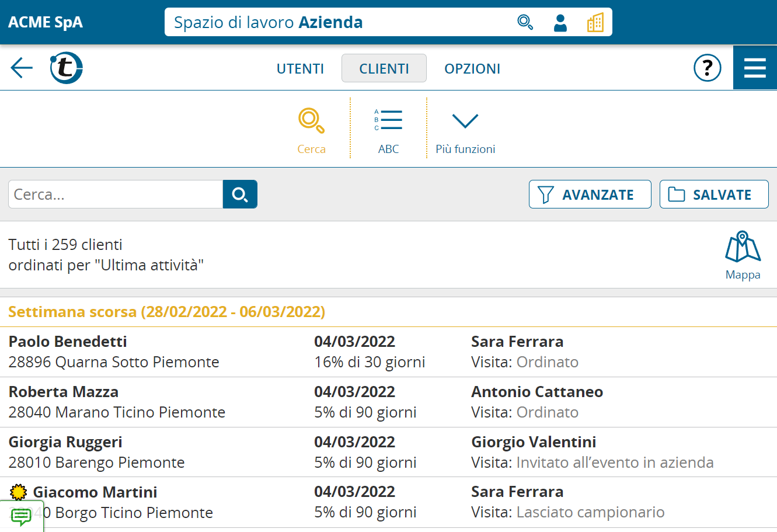Click the user profile icon in workspace bar
Image resolution: width=777 pixels, height=532 pixels.
(x=560, y=22)
